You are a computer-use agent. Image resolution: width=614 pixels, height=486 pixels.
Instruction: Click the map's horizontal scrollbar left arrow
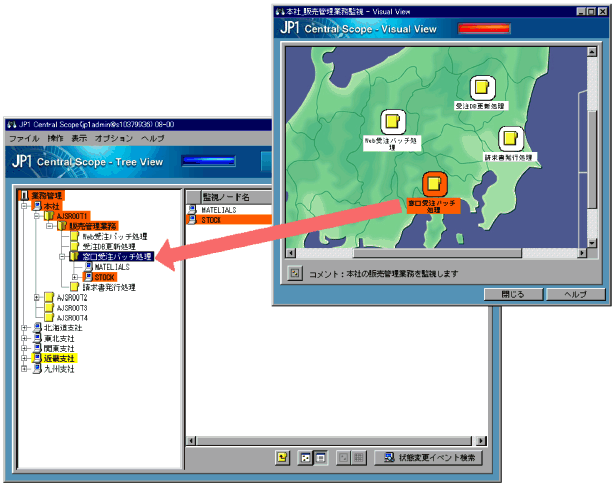pos(290,253)
